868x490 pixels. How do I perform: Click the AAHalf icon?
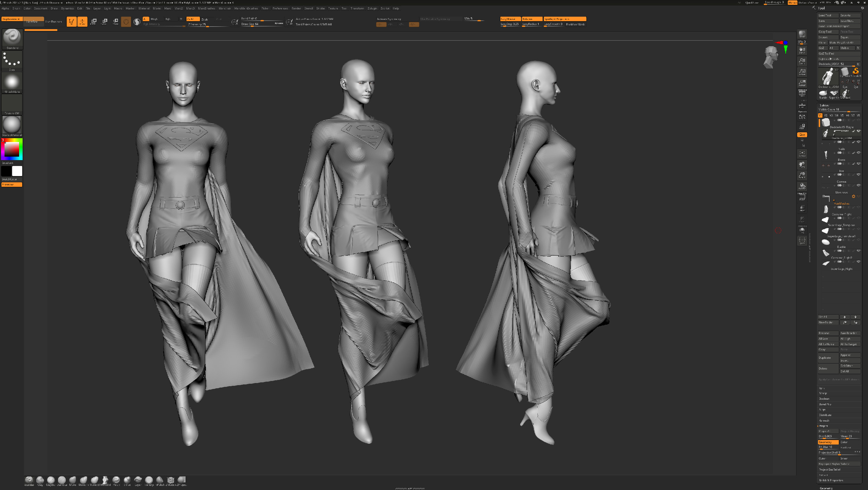pyautogui.click(x=802, y=83)
